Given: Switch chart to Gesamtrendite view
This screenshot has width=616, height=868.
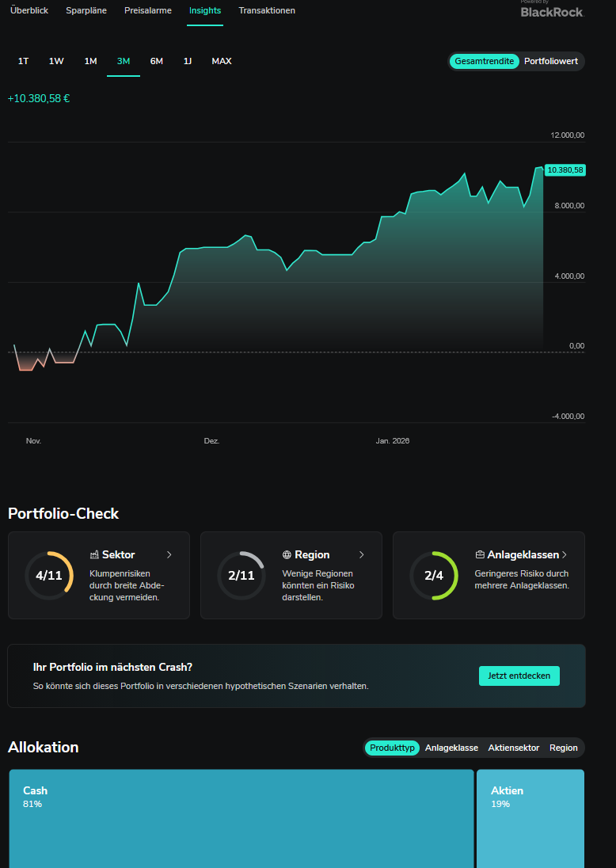Looking at the screenshot, I should (484, 61).
